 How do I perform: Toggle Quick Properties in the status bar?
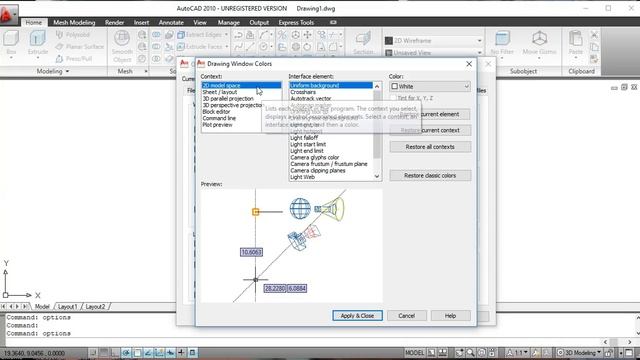coord(192,353)
